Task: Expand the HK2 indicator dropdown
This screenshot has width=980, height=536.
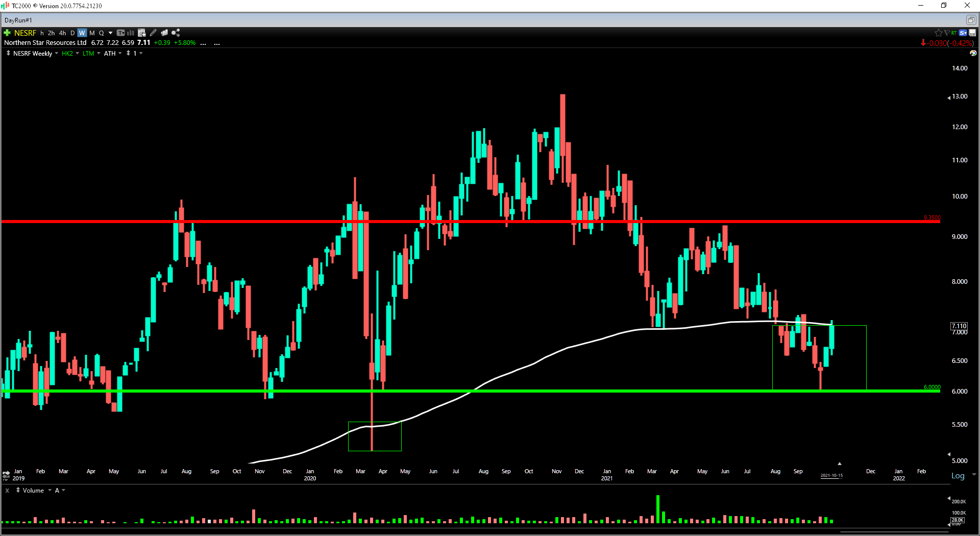Action: 78,53
